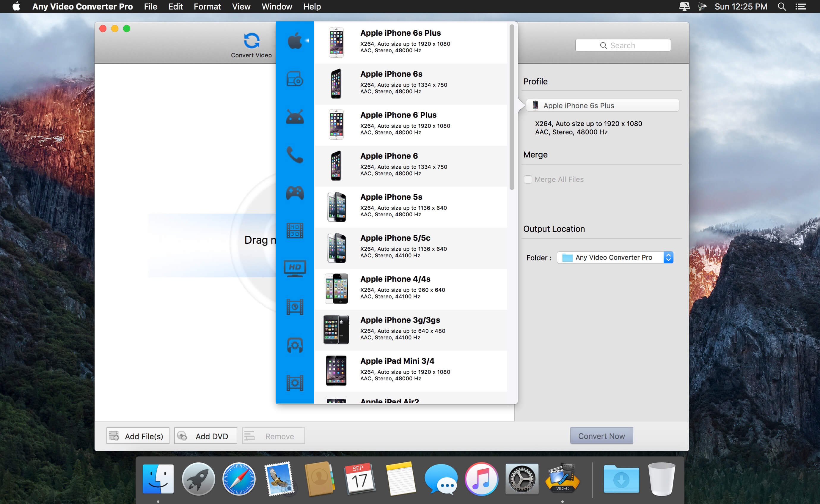Toggle the Merge All Files checkbox

(527, 179)
